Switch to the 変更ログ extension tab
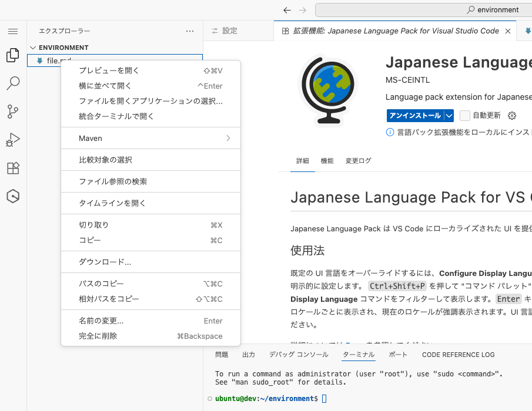The image size is (532, 411). pyautogui.click(x=358, y=161)
